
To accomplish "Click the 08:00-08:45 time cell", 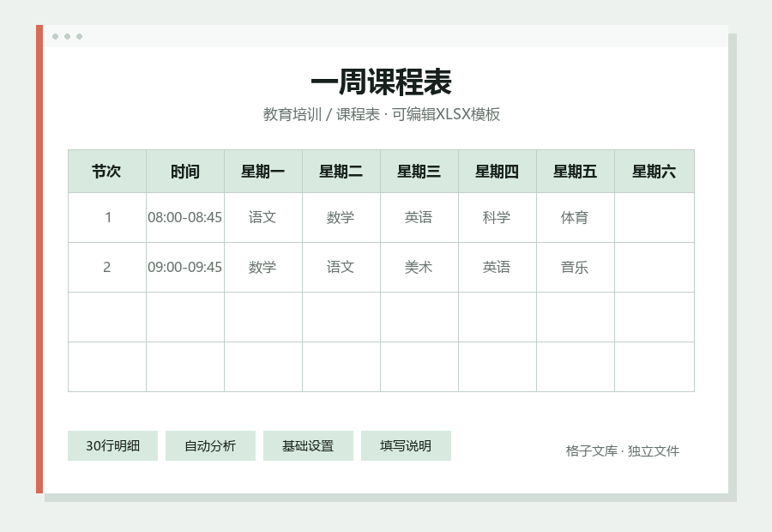I will tap(185, 217).
